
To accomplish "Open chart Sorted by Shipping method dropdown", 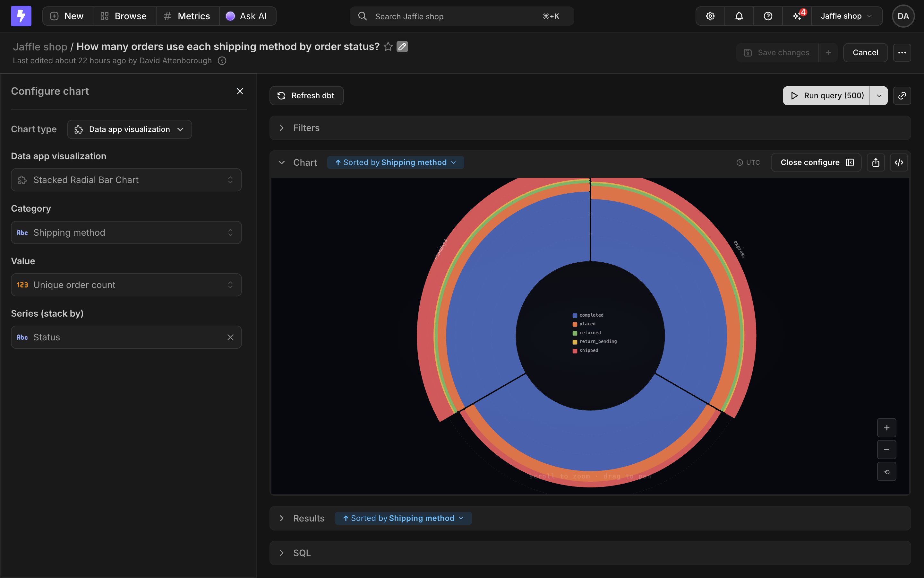I will [x=396, y=162].
